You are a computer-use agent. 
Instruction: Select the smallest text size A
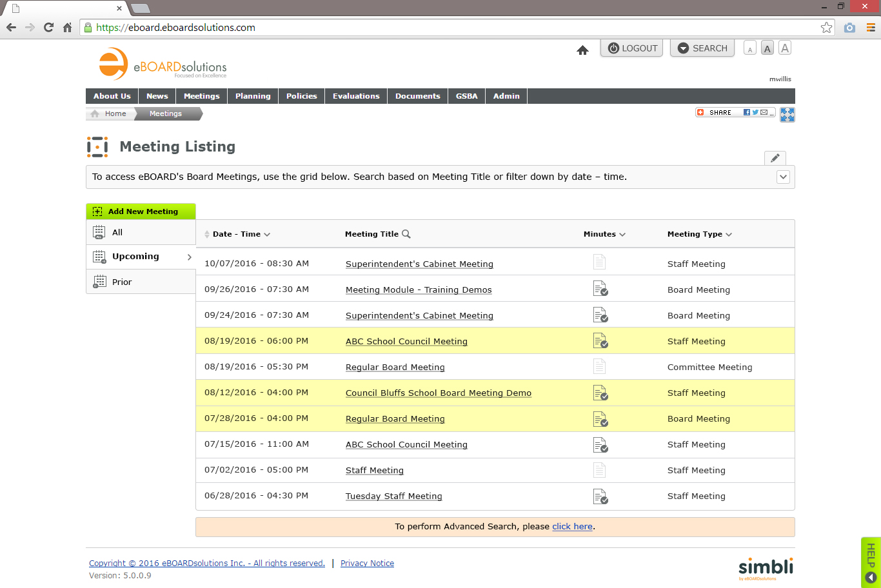point(749,48)
